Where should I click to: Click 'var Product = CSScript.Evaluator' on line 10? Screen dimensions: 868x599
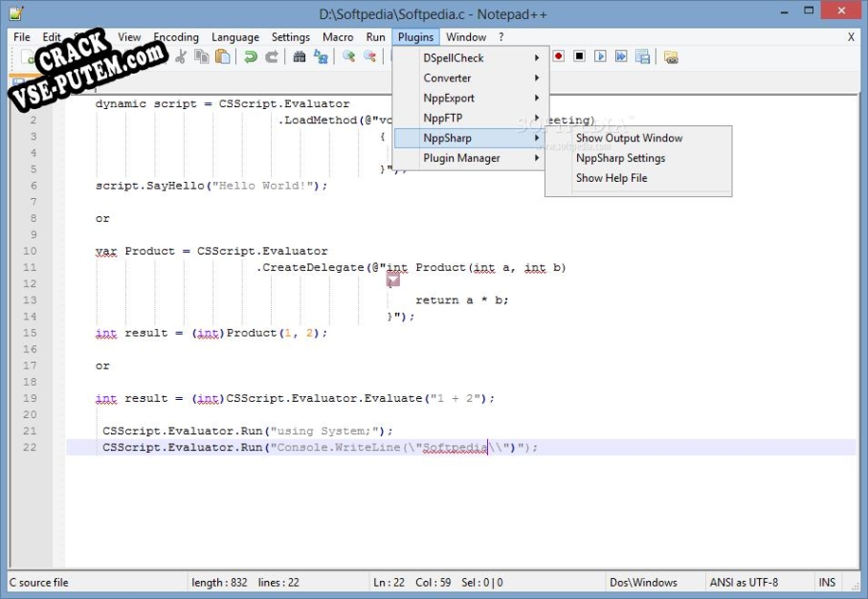(211, 251)
